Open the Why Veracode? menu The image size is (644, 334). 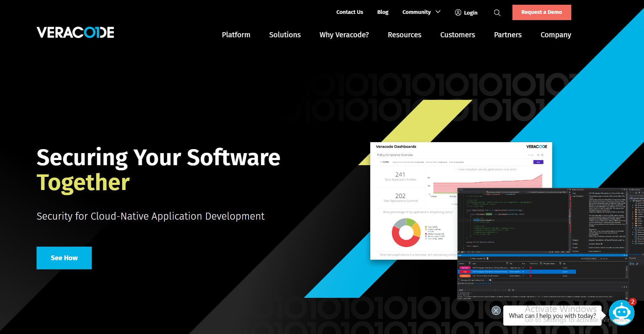[344, 35]
